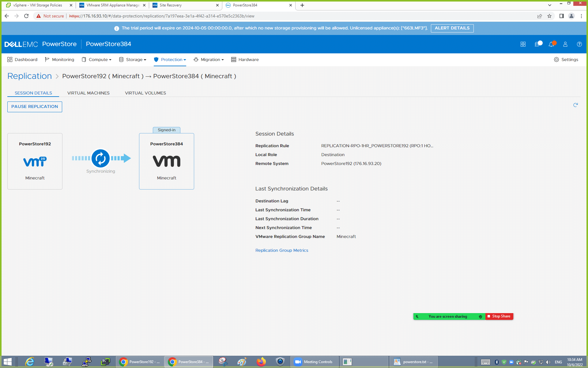The width and height of the screenshot is (588, 368).
Task: Open the Dashboard menu item
Action: 22,59
